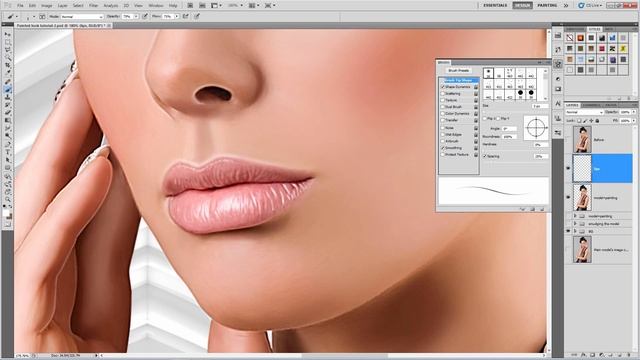Expand the 'smudging the model' group
Image resolution: width=640 pixels, height=360 pixels.
pyautogui.click(x=575, y=224)
